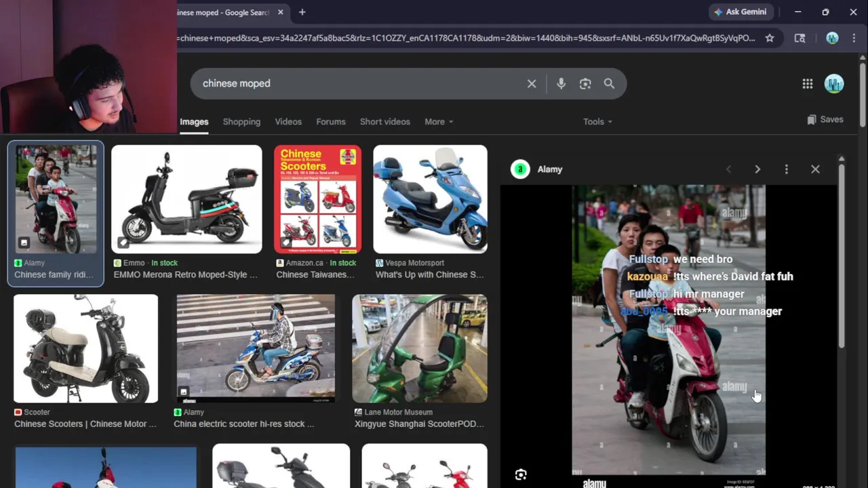Switch to the Shopping tab
The image size is (868, 488).
(x=241, y=122)
